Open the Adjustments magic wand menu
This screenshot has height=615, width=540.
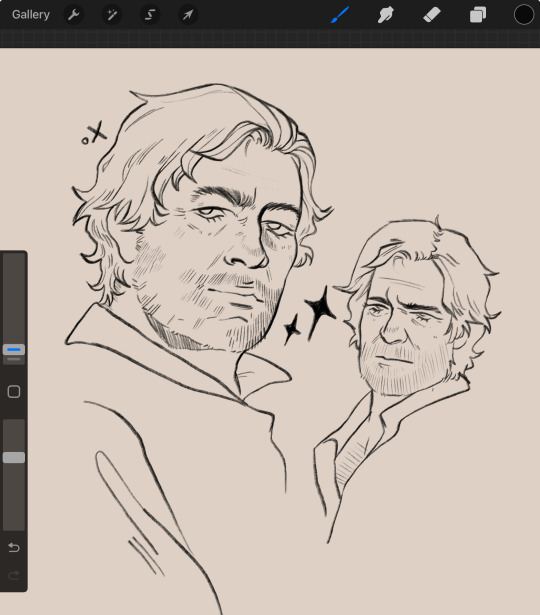(x=112, y=15)
